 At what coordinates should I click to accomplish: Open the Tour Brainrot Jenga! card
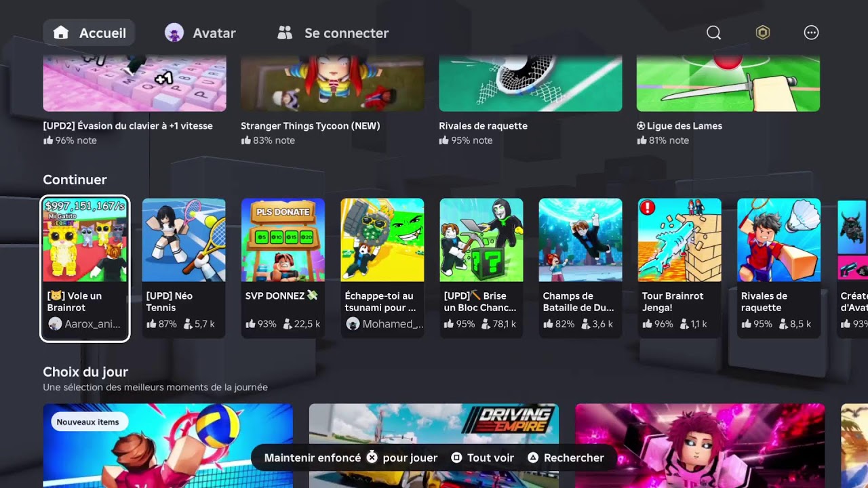679,268
